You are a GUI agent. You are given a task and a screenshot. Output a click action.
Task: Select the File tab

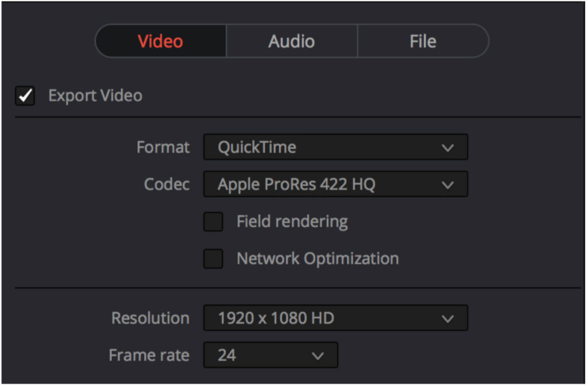tap(423, 41)
